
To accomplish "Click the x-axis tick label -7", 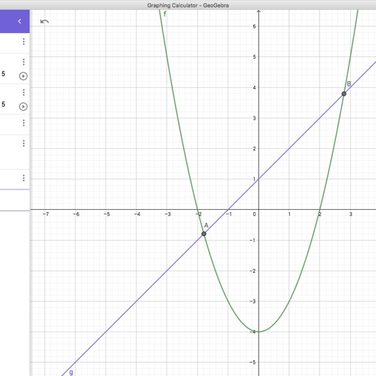I will tap(46, 214).
